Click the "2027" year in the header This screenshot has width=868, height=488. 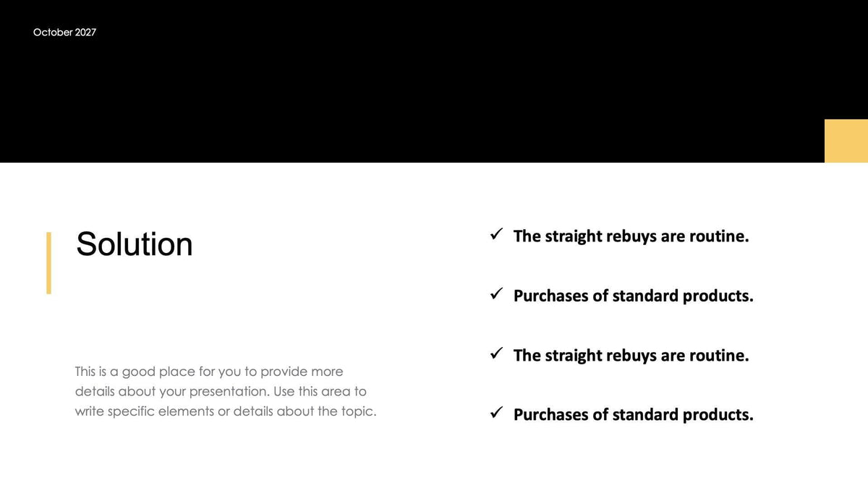click(85, 33)
